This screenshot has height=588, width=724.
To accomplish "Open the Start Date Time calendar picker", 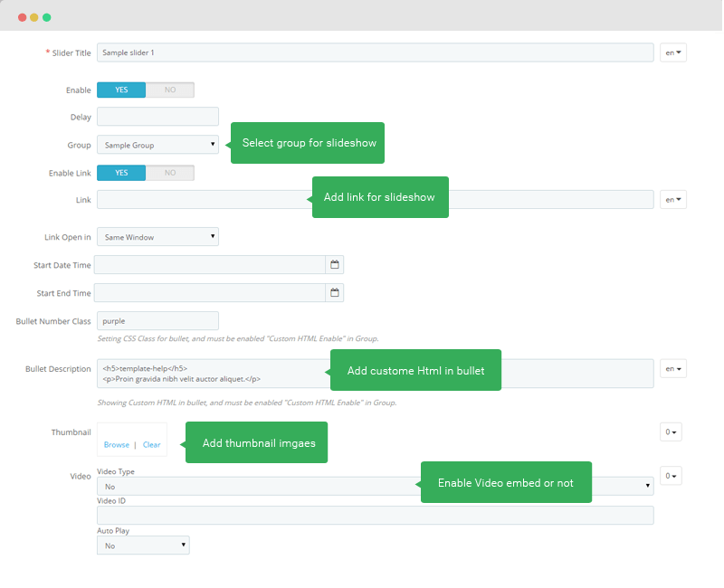I will (334, 265).
